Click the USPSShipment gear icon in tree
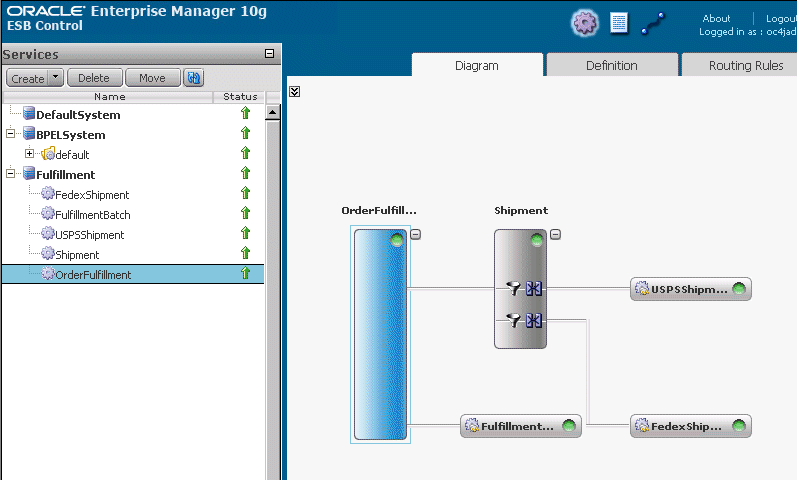The width and height of the screenshot is (797, 480). tap(48, 233)
